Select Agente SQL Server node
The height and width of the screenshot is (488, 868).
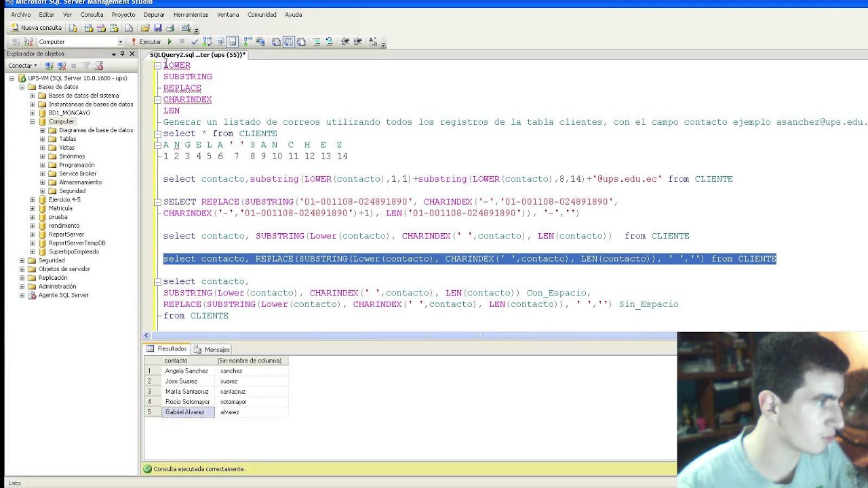pyautogui.click(x=63, y=296)
